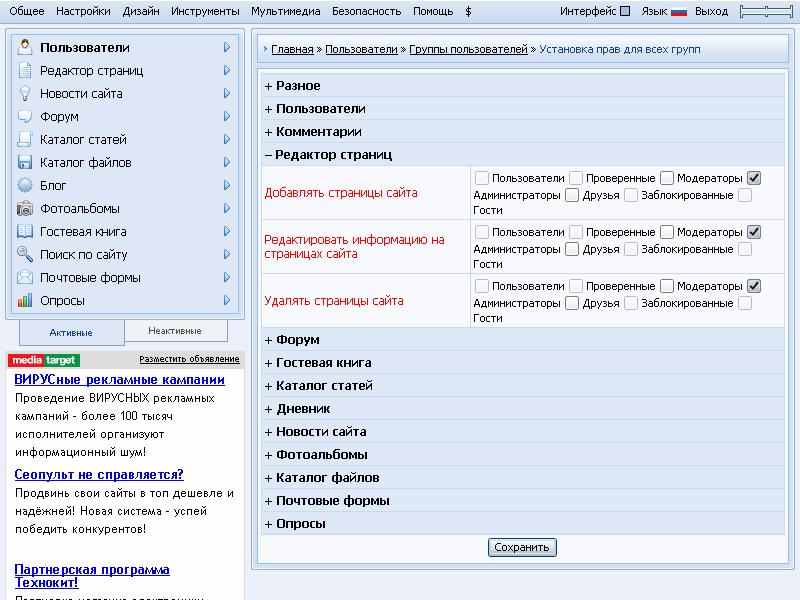
Task: Check box before Пользователи in Добавлять страницы сайта row
Action: 481,178
